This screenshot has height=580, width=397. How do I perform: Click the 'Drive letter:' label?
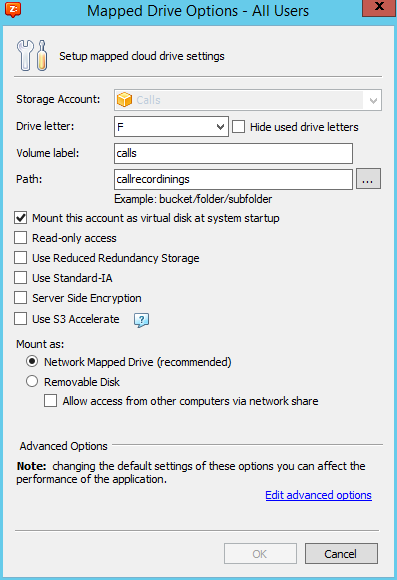45,126
